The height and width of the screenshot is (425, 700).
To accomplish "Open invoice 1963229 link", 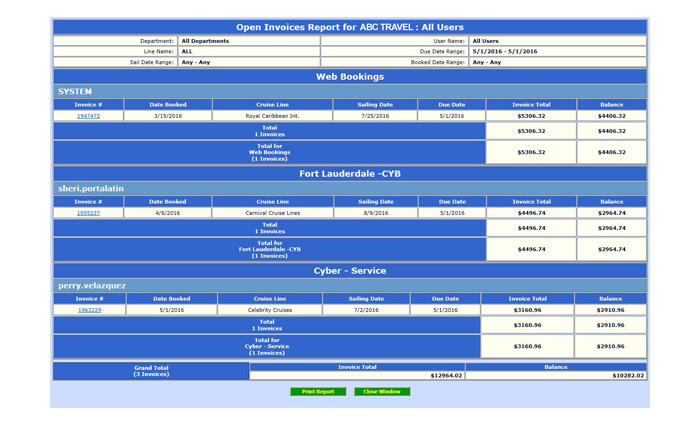I will [x=90, y=310].
